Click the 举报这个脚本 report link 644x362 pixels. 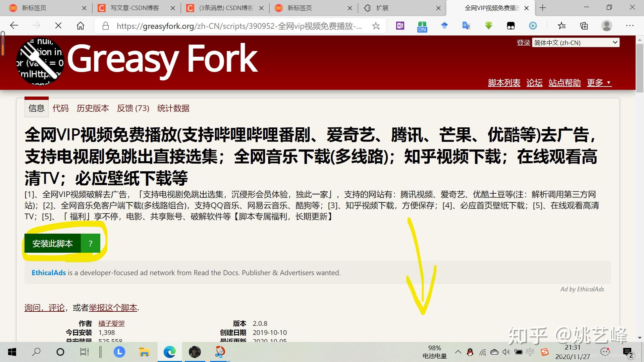113,308
